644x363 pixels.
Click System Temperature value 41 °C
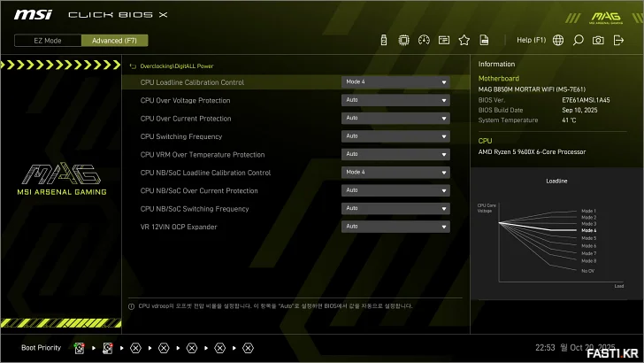pos(569,120)
